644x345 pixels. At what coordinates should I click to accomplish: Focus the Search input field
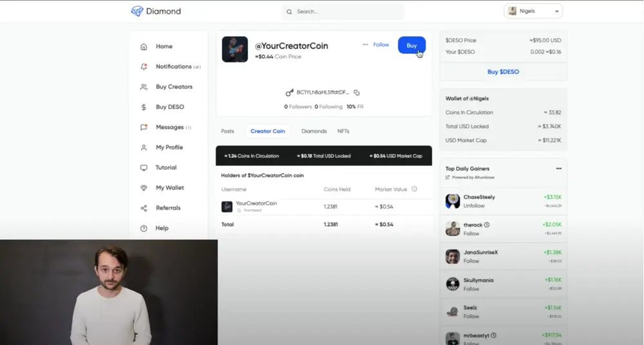(343, 12)
